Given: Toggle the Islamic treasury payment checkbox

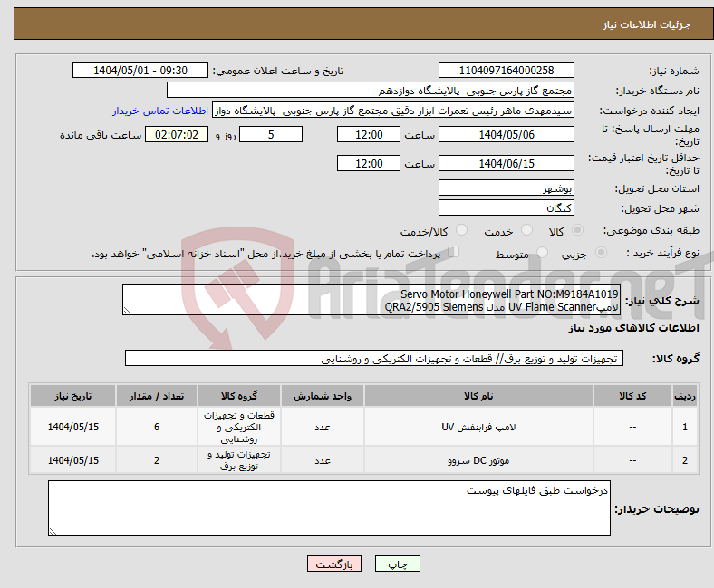Looking at the screenshot, I should click(454, 251).
